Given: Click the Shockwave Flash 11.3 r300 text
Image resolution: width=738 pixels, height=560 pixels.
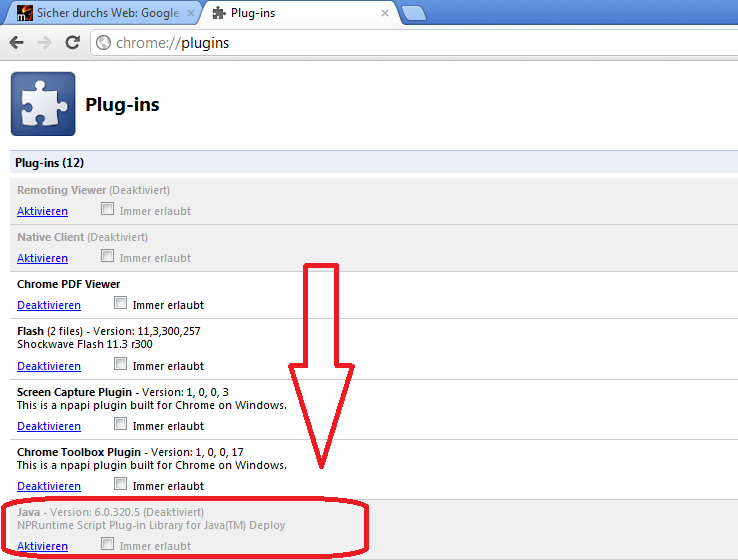Looking at the screenshot, I should point(85,344).
